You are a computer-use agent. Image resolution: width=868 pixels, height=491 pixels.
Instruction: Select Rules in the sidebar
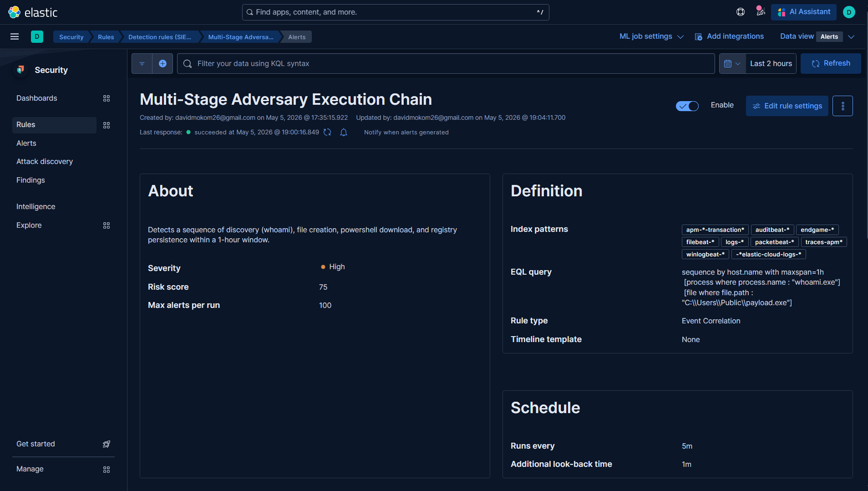coord(54,125)
